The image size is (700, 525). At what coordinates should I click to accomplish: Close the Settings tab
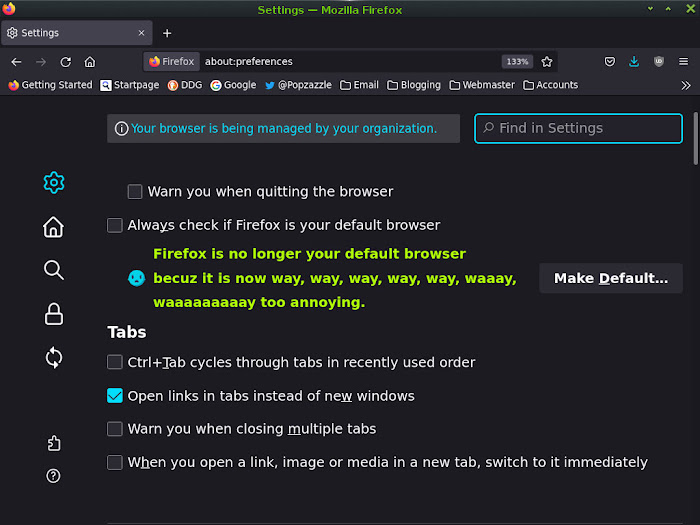[141, 33]
